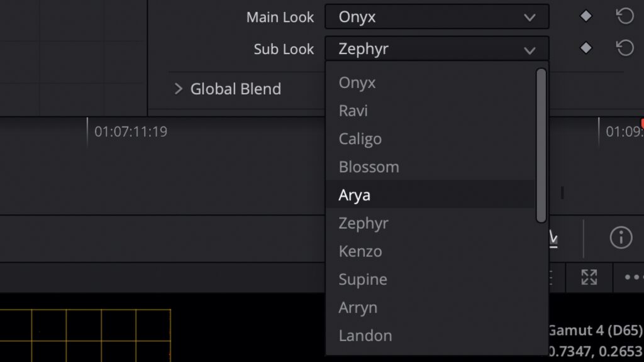Select the Blossom look option
The image size is (644, 362).
click(369, 167)
